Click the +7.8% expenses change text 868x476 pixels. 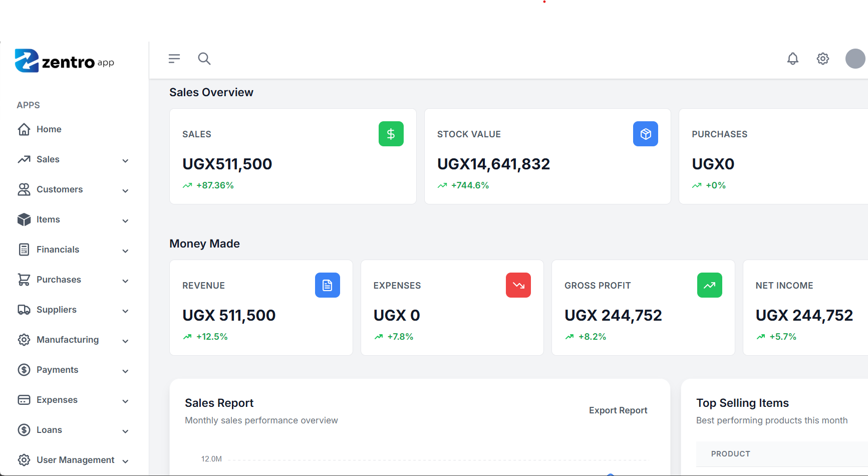pos(400,337)
